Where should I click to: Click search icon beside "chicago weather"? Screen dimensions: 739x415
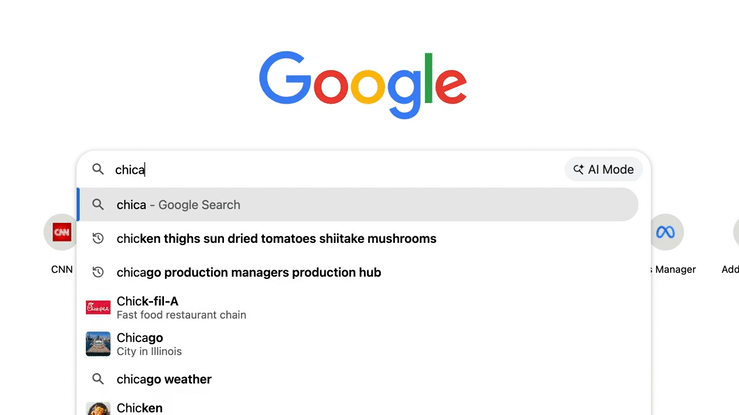point(98,380)
